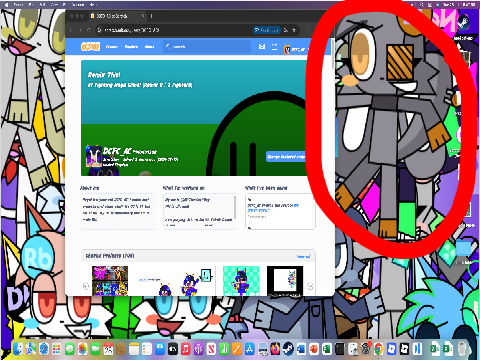
Task: Open Notes from the Dock
Action: tap(134, 349)
